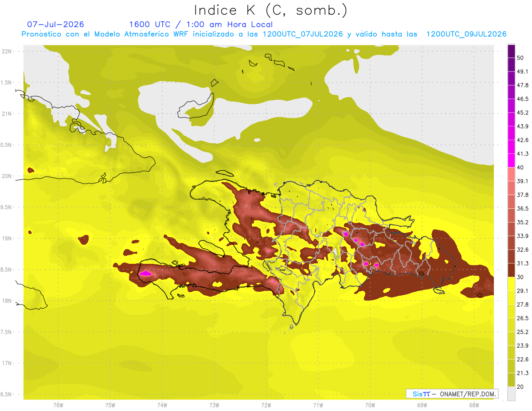Image resolution: width=532 pixels, height=411 pixels.
Task: Click legend value '35.2'
Action: click(x=523, y=222)
